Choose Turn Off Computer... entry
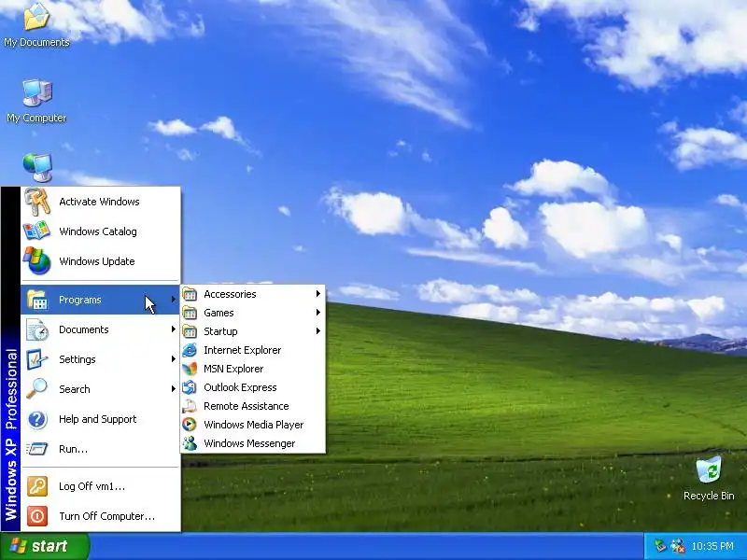This screenshot has height=560, width=747. tap(101, 516)
